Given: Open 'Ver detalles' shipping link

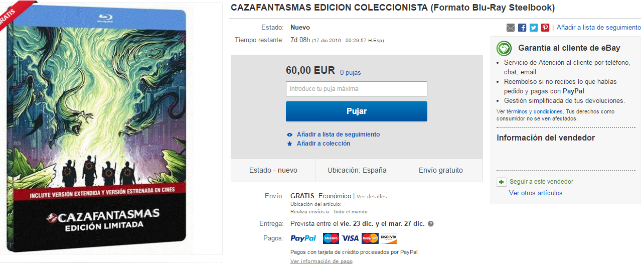Looking at the screenshot, I should (x=372, y=197).
